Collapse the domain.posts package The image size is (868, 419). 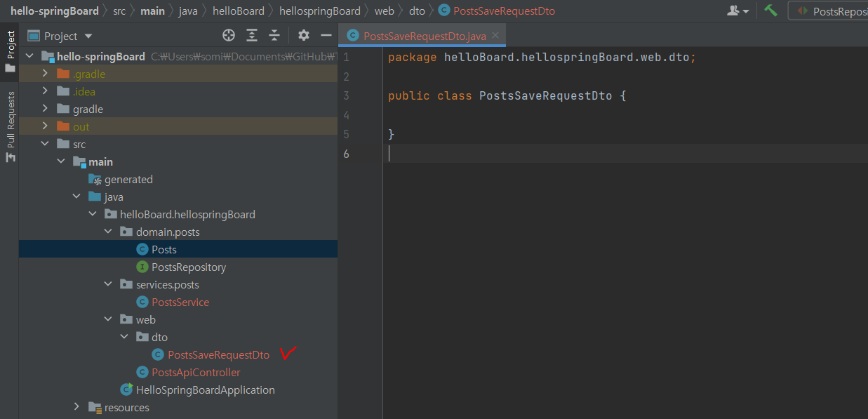[x=108, y=232]
